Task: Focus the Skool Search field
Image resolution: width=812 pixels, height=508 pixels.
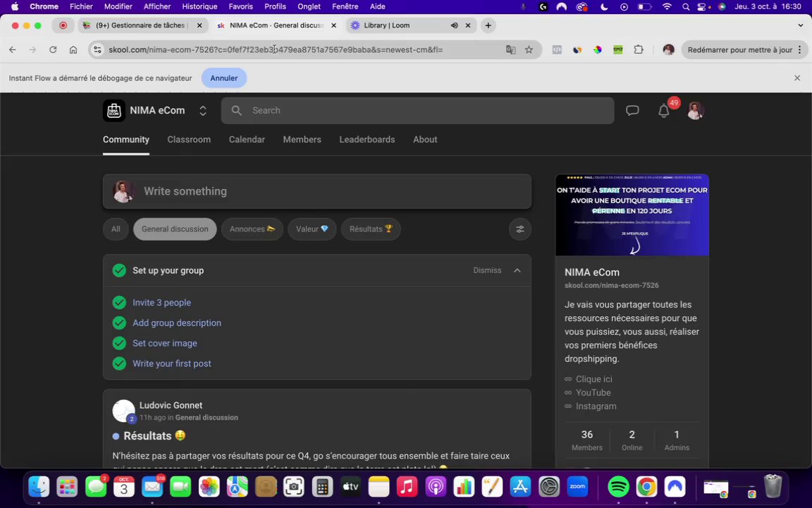Action: [x=417, y=110]
